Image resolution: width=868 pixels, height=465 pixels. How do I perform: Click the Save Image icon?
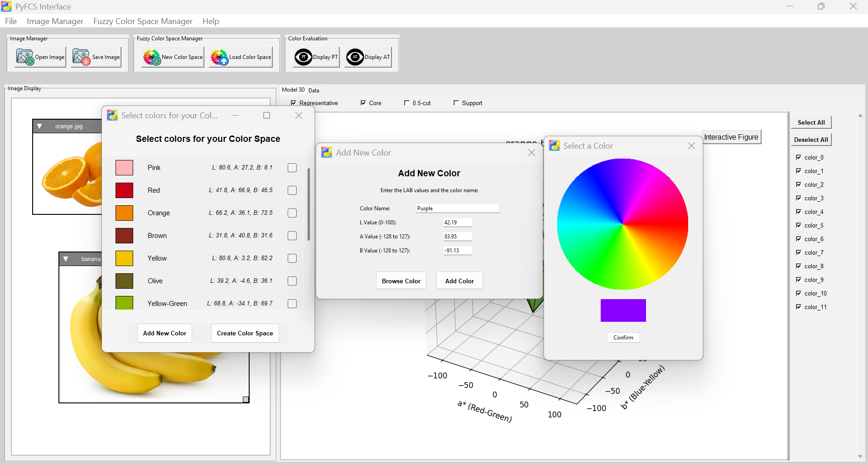pos(82,57)
